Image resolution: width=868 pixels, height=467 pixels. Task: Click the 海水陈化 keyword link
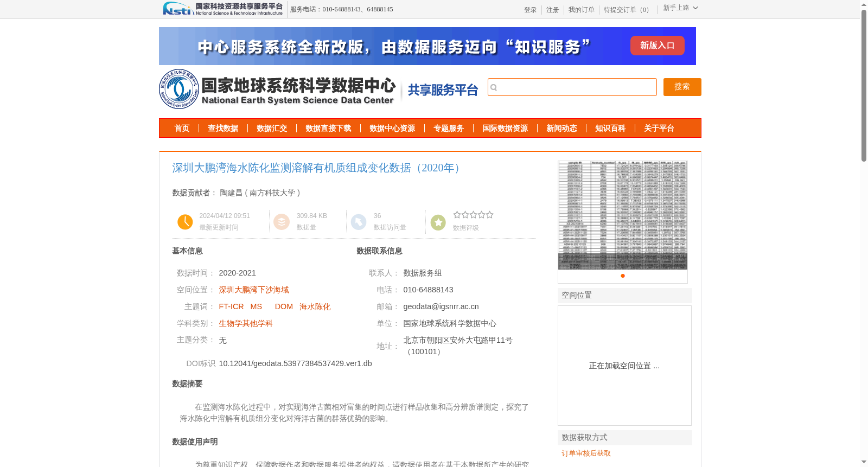tap(315, 307)
